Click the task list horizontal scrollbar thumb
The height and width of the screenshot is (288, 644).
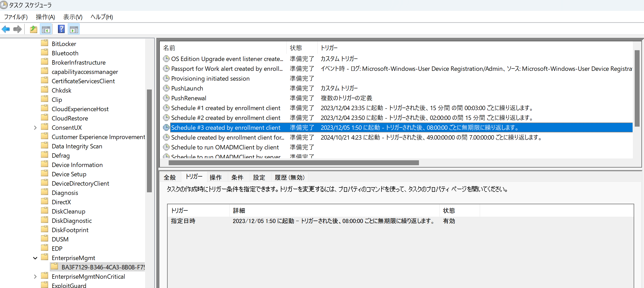click(294, 163)
